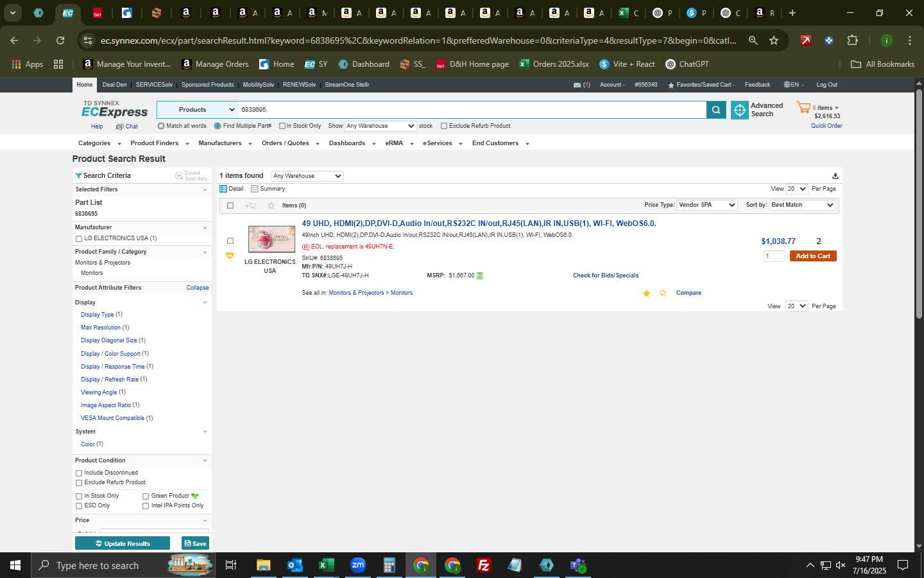Open the eRMA menu
This screenshot has height=578, width=924.
click(399, 143)
